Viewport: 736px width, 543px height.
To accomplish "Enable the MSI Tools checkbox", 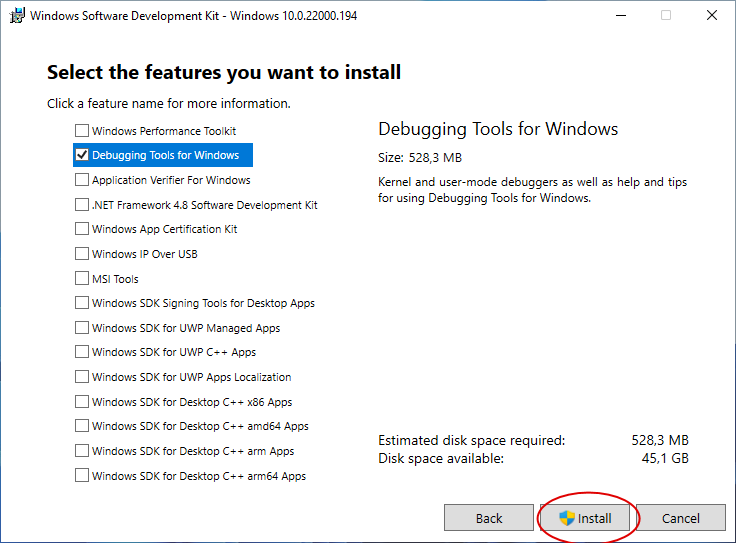I will point(82,278).
